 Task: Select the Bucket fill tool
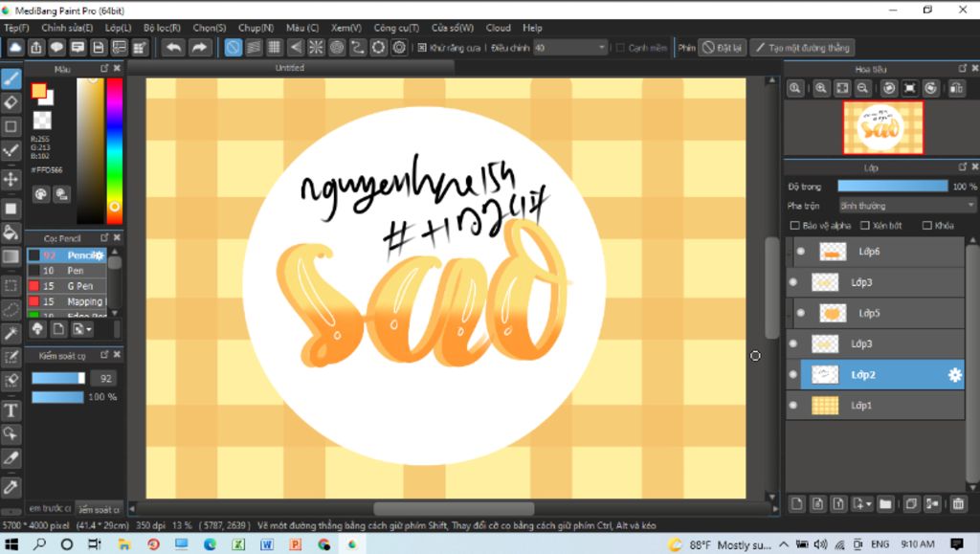[x=11, y=233]
